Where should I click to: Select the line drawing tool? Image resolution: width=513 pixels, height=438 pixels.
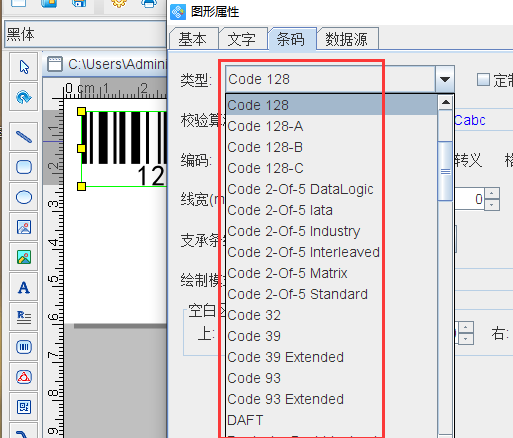(x=24, y=136)
